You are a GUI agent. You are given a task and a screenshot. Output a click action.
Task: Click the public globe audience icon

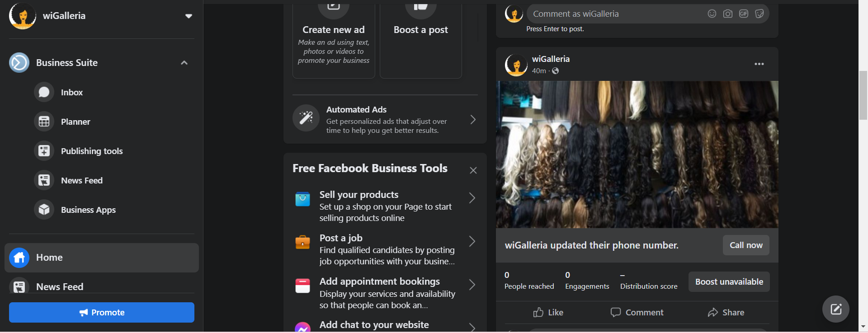pos(556,71)
